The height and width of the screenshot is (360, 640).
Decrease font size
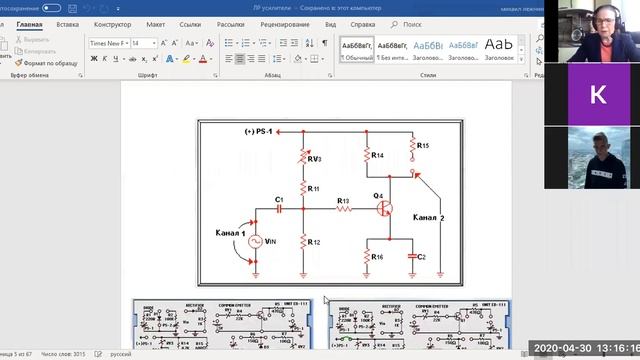(175, 43)
